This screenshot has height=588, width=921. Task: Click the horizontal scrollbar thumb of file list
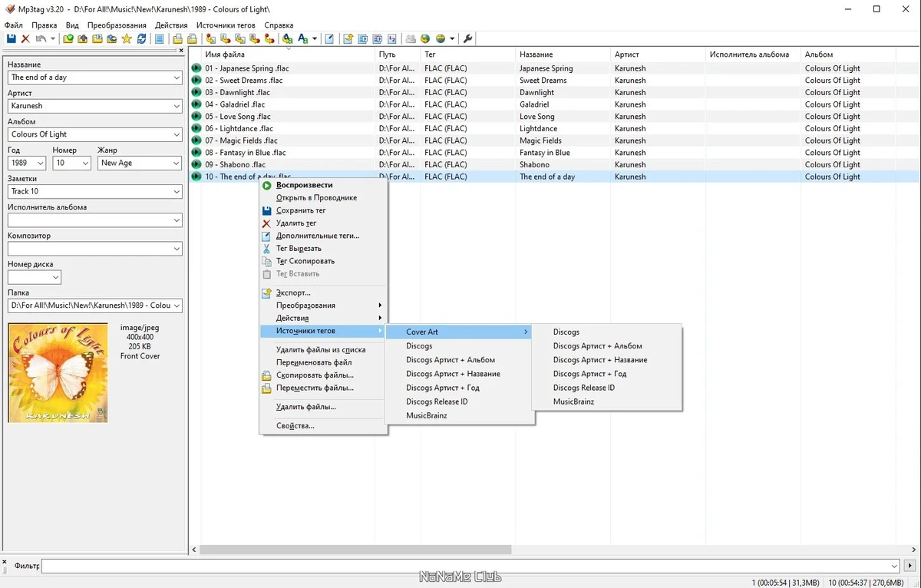pos(355,550)
